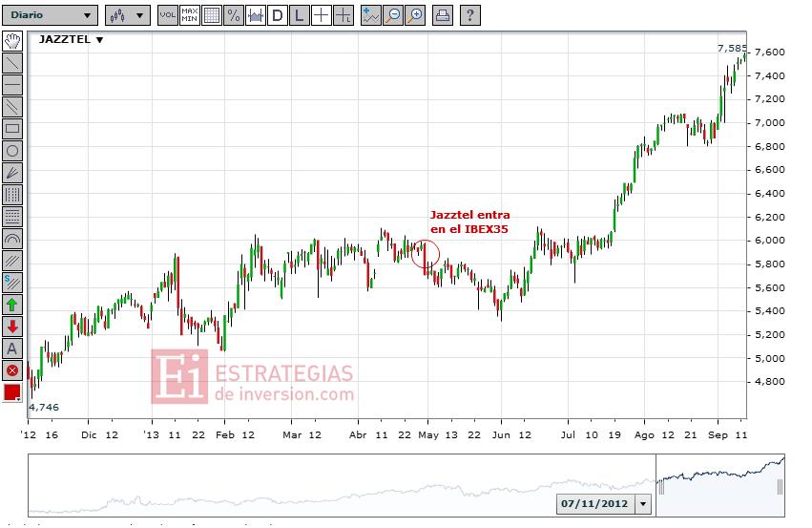Click the 'May' date axis label
Screen dimensions: 812x528
[x=427, y=435]
